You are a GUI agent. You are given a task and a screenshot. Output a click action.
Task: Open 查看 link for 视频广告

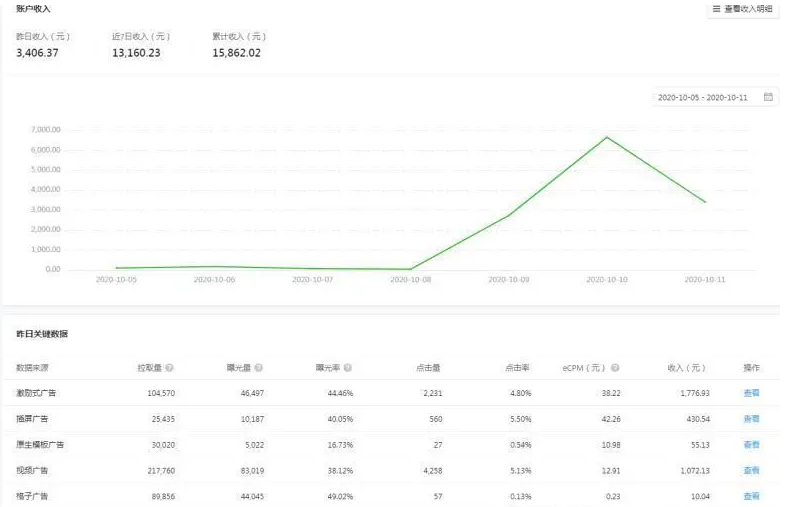[x=751, y=470]
